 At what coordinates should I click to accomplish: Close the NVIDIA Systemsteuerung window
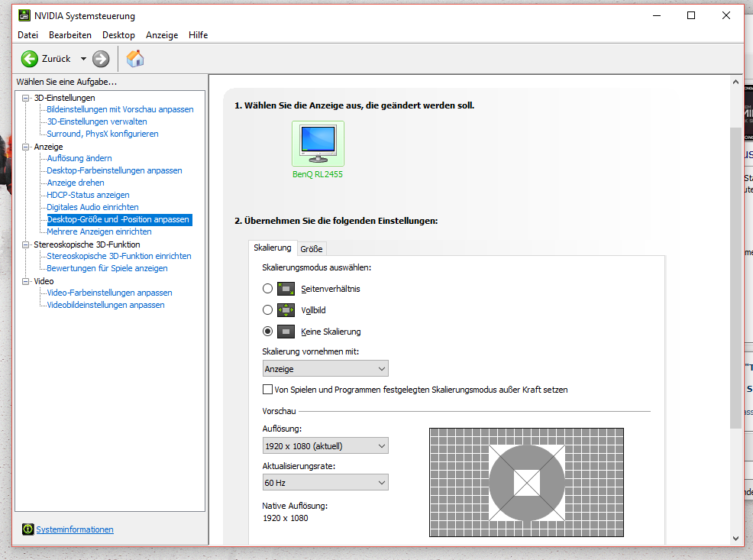click(x=726, y=15)
